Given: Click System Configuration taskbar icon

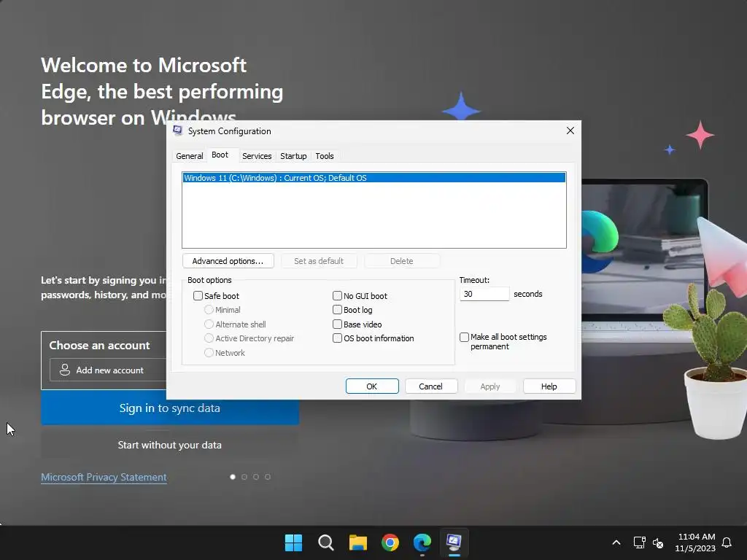Looking at the screenshot, I should click(x=454, y=542).
